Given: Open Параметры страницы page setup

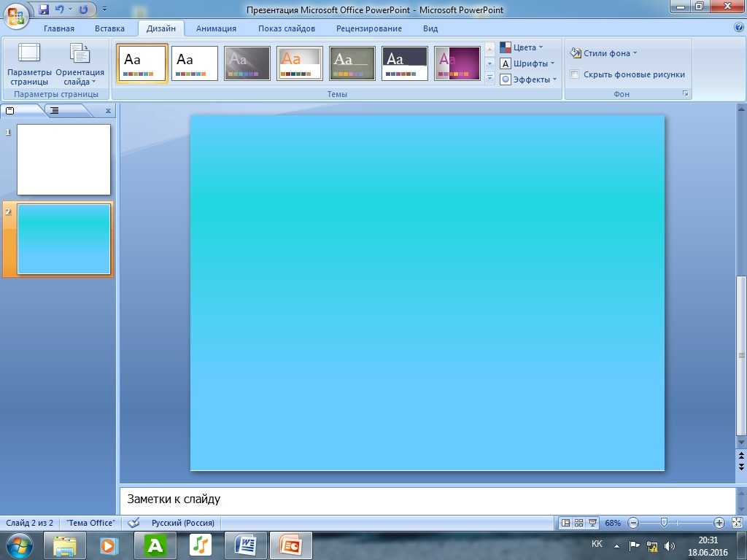Looking at the screenshot, I should point(29,64).
